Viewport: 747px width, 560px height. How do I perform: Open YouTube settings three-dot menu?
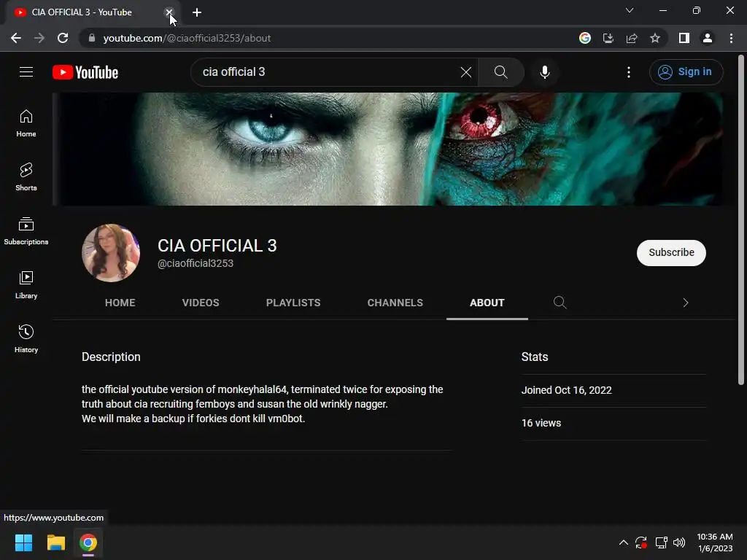[x=629, y=72]
